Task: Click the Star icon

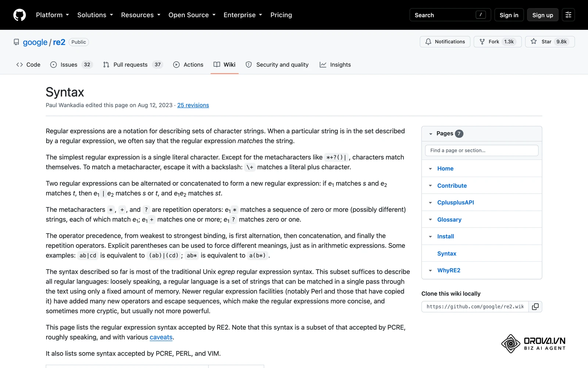Action: [x=534, y=41]
